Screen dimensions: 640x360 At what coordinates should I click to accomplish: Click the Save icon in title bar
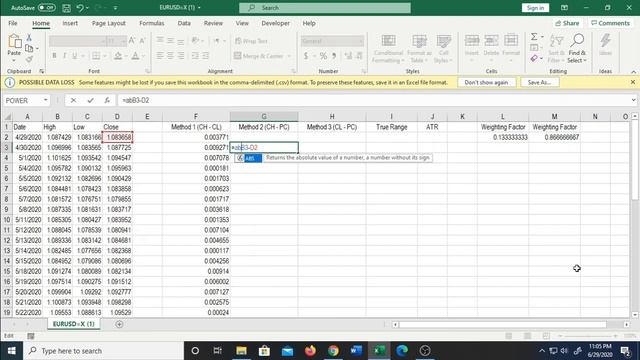[67, 8]
